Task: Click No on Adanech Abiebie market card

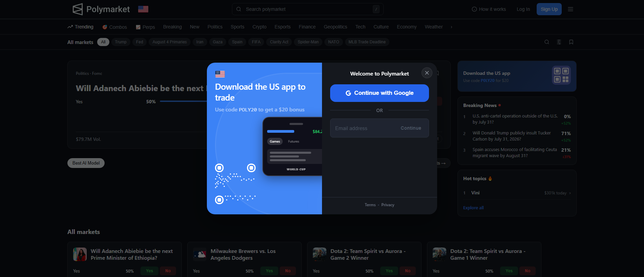Action: [x=168, y=271]
